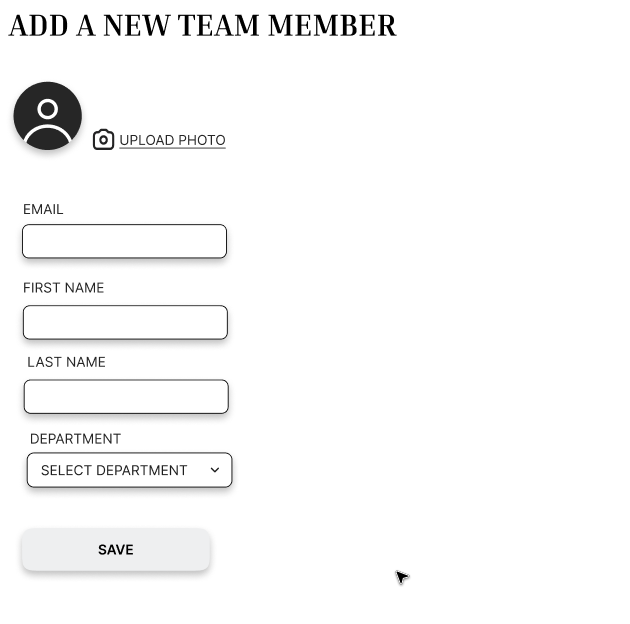Image resolution: width=630 pixels, height=624 pixels.
Task: Focus the Email input field
Action: [124, 242]
